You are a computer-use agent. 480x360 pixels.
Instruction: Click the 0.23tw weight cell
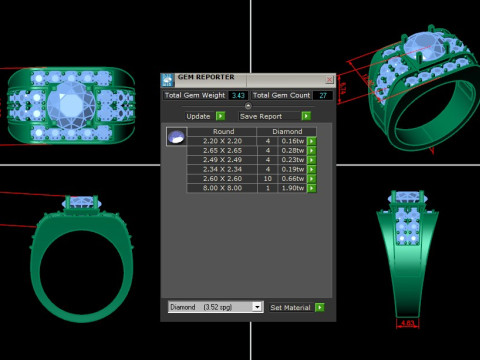292,160
